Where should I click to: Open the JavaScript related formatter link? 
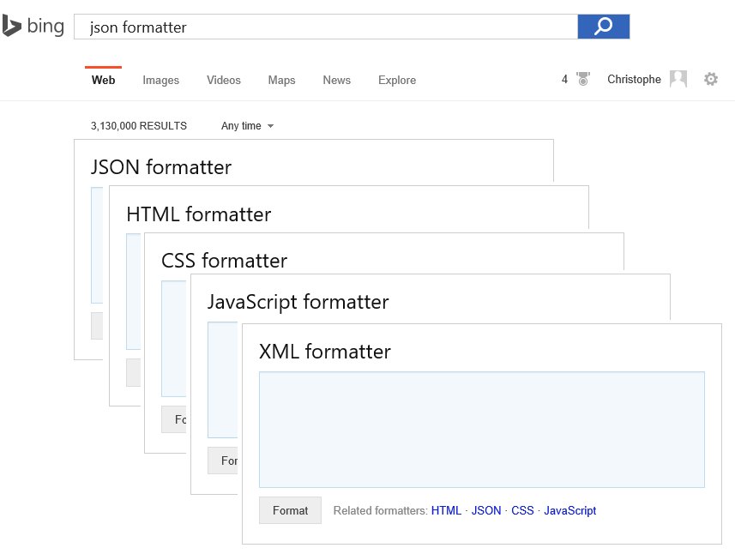pos(570,510)
